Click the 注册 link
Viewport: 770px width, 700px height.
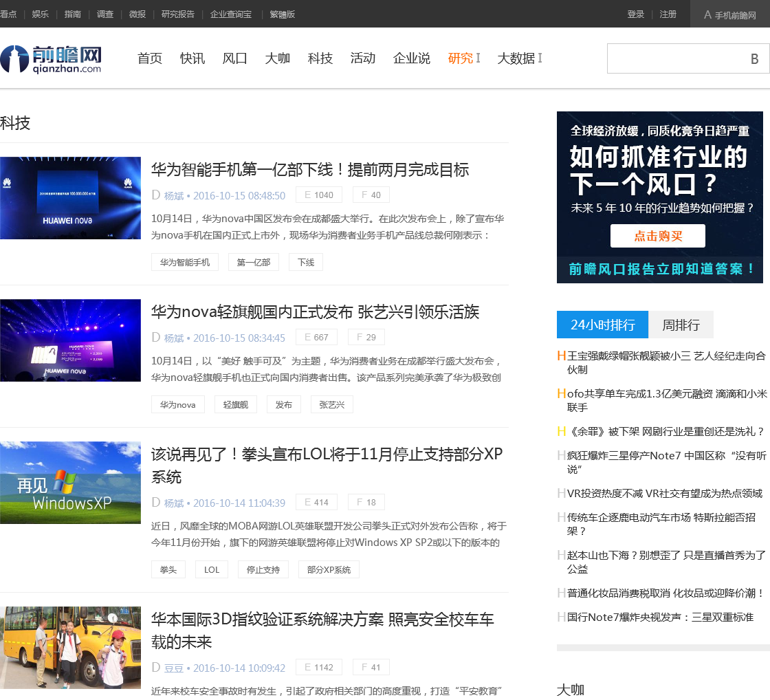click(x=668, y=14)
